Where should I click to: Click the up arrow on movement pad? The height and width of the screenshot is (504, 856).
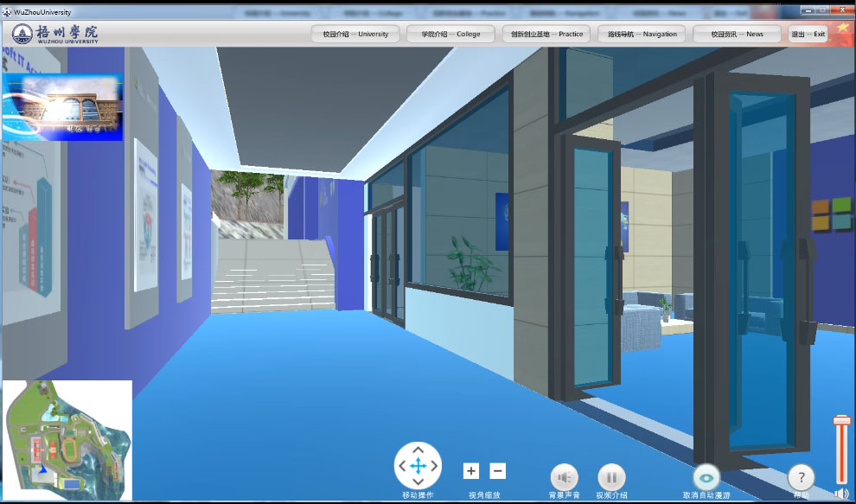point(418,450)
